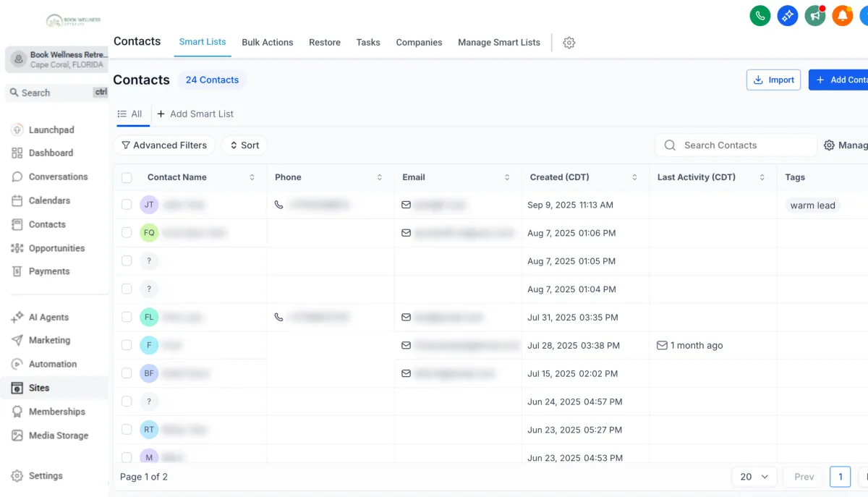Check the RT contact row checkbox

pyautogui.click(x=127, y=429)
